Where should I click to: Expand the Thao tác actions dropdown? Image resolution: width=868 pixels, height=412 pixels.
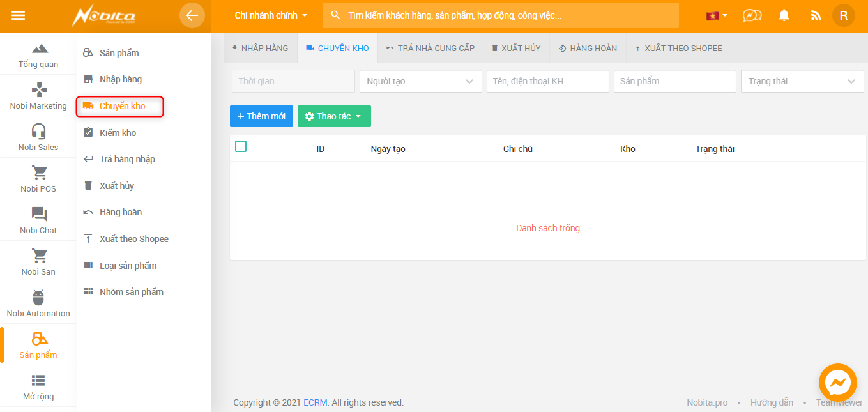pos(334,116)
